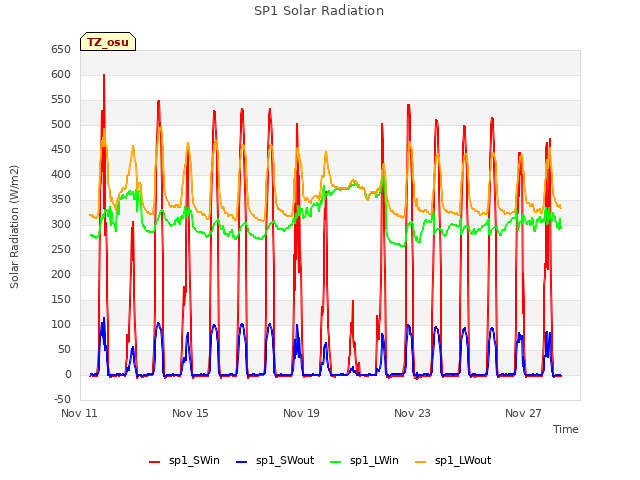Click the 650 y-axis tick label
The width and height of the screenshot is (640, 480).
pyautogui.click(x=61, y=50)
